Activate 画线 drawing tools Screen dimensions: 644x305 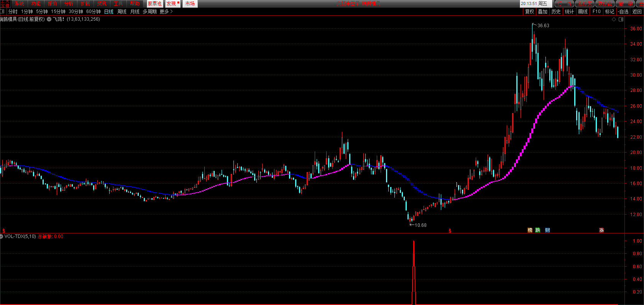point(583,11)
